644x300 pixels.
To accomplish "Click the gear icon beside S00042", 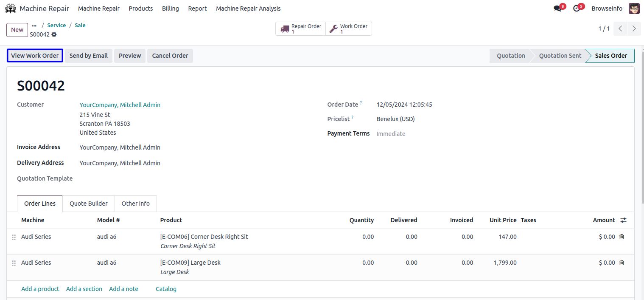I will [x=54, y=34].
